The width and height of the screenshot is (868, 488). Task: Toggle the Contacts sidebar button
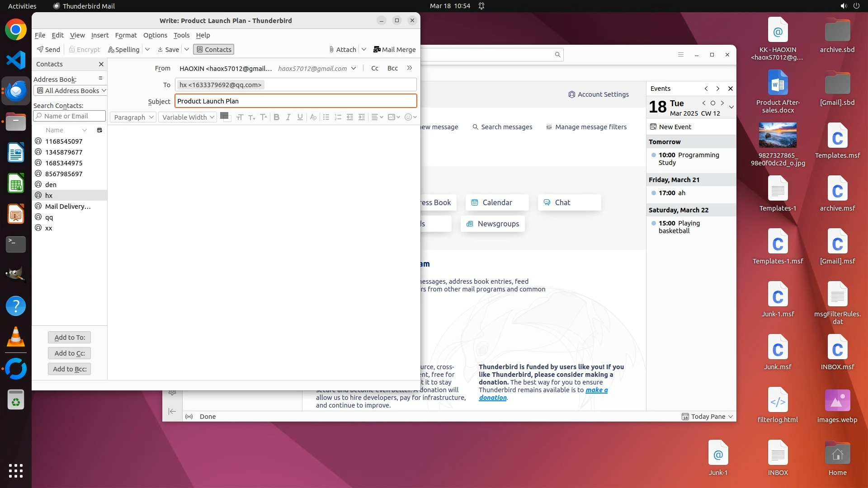[x=213, y=49]
